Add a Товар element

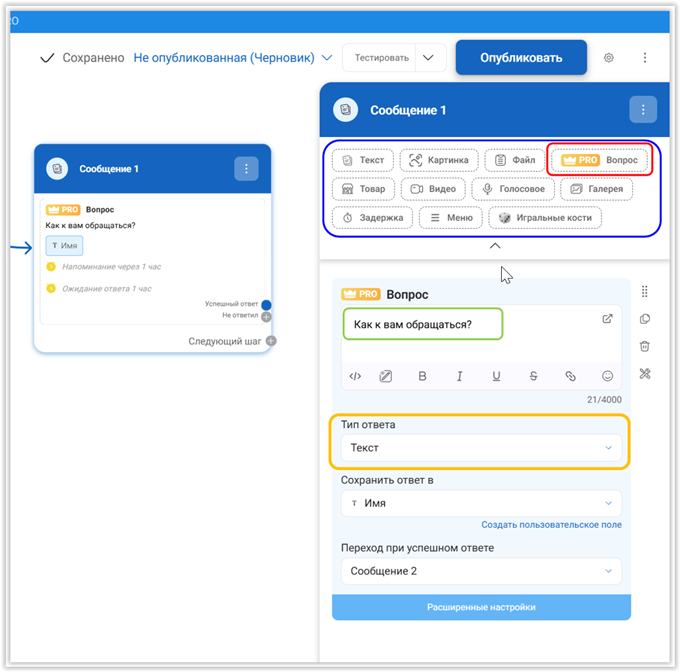click(x=363, y=189)
